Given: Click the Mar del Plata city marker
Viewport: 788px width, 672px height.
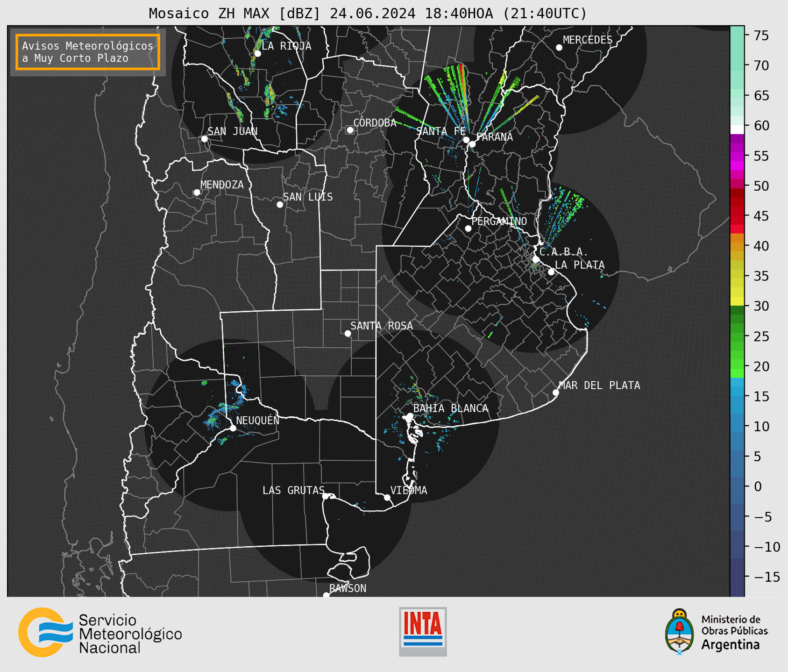Looking at the screenshot, I should 555,393.
